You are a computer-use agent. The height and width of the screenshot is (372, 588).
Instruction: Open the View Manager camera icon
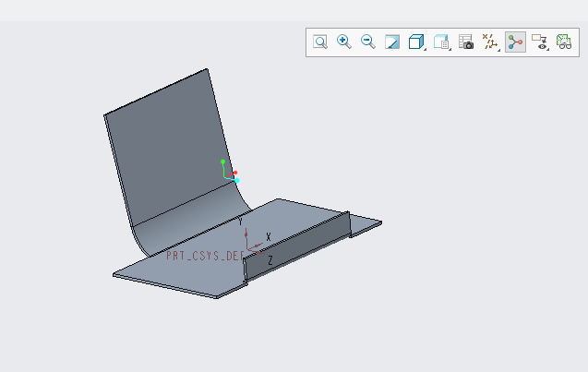pos(467,42)
